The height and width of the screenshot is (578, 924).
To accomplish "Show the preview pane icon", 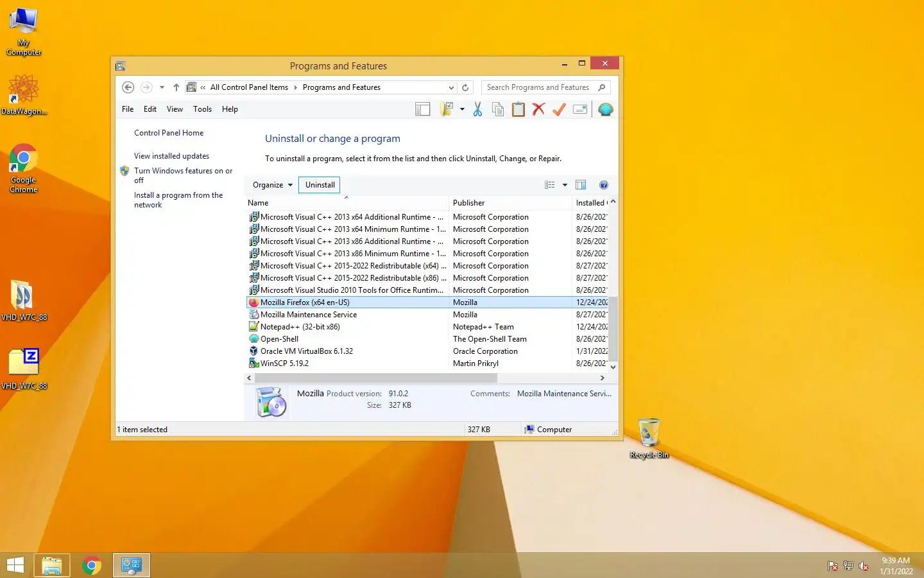I will 581,185.
